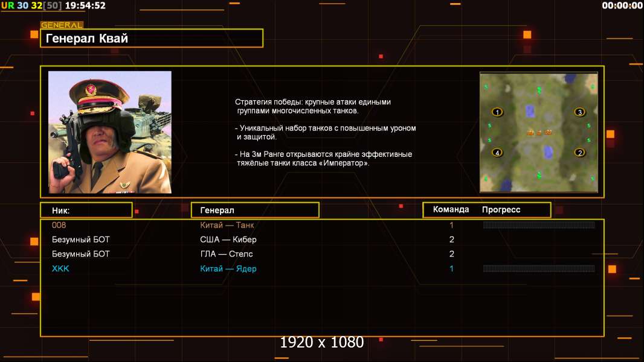Image resolution: width=644 pixels, height=362 pixels.
Task: Click start position 1 marker on minimap
Action: point(497,112)
